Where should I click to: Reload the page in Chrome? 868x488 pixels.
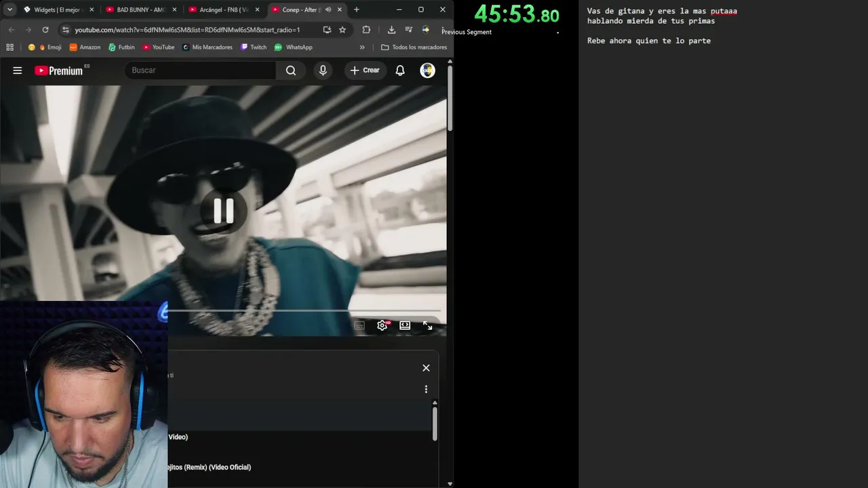(45, 30)
